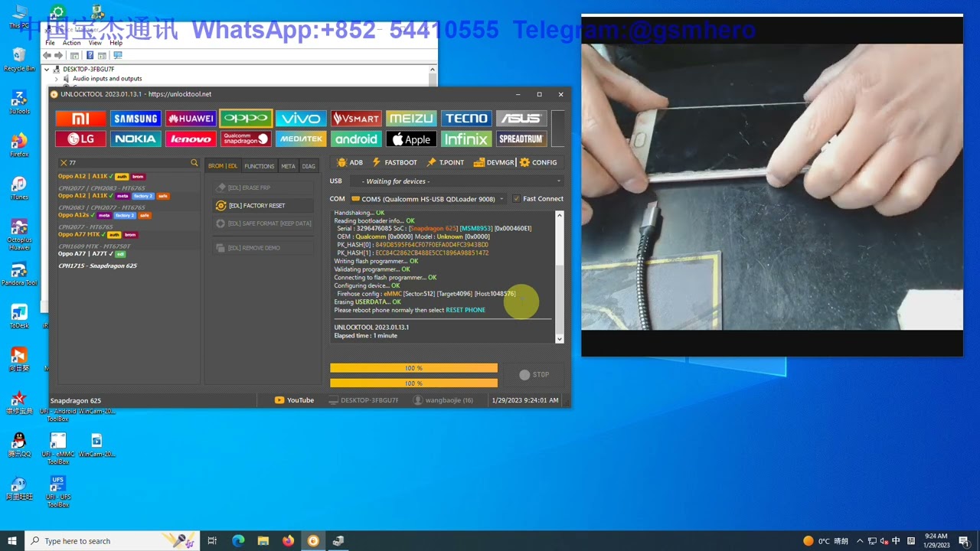Open the USB device dropdown
The image size is (980, 551).
point(457,181)
